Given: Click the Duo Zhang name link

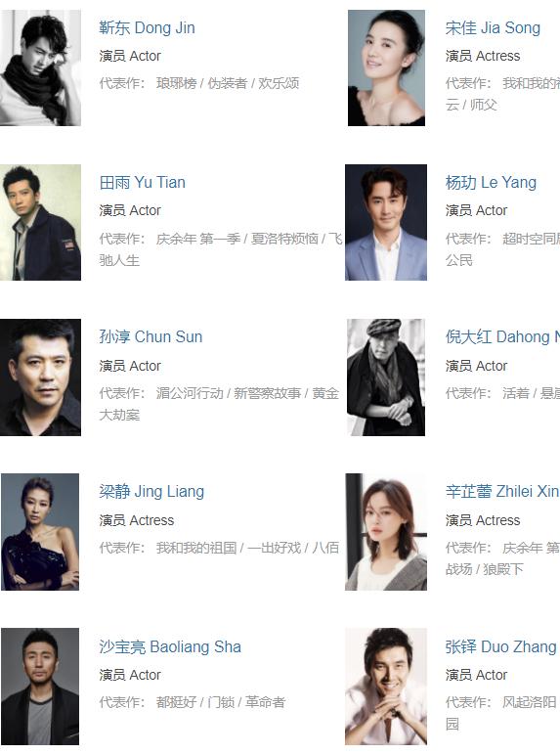Looking at the screenshot, I should pyautogui.click(x=501, y=646).
